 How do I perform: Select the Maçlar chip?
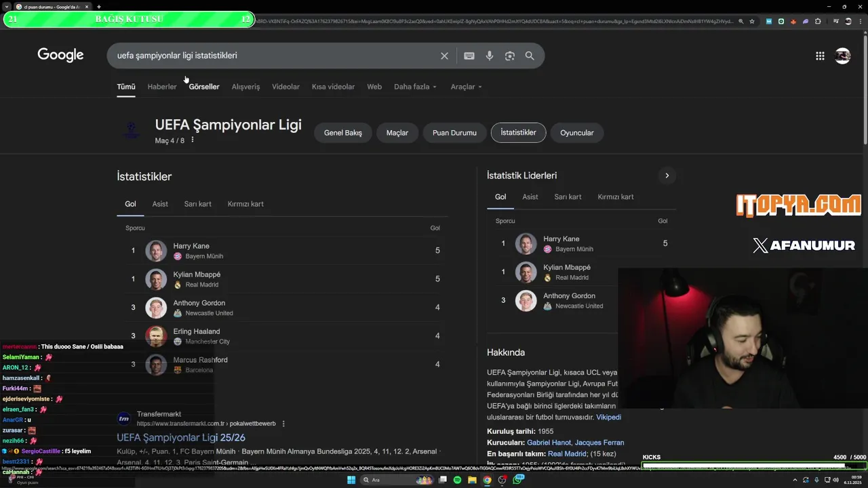point(397,133)
